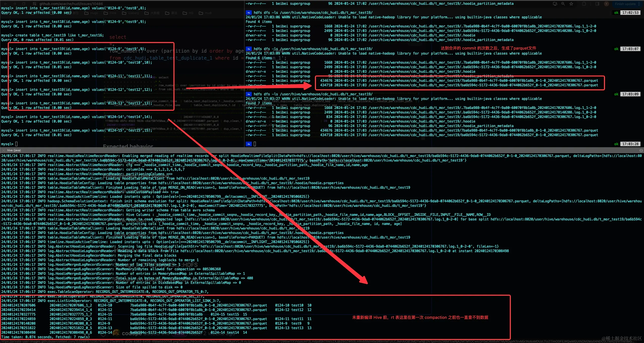Reload the GitHub issue page
Viewport: 644px width, 343px height.
coord(24,4)
